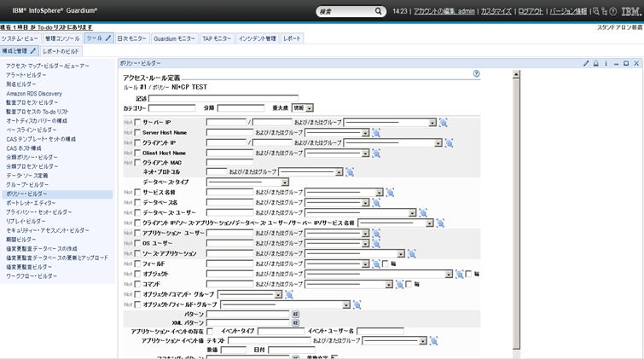Click the info 'i' icon in panel header
This screenshot has height=359, width=644.
[x=606, y=63]
